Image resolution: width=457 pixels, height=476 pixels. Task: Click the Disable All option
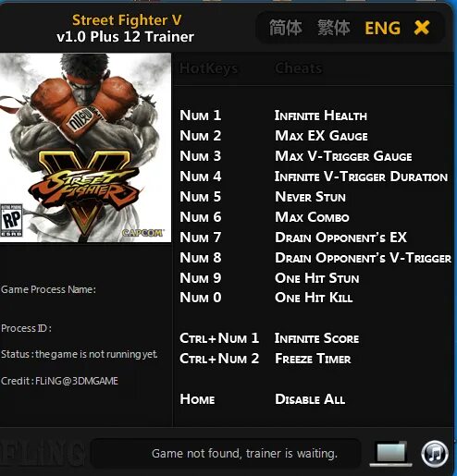pyautogui.click(x=310, y=399)
